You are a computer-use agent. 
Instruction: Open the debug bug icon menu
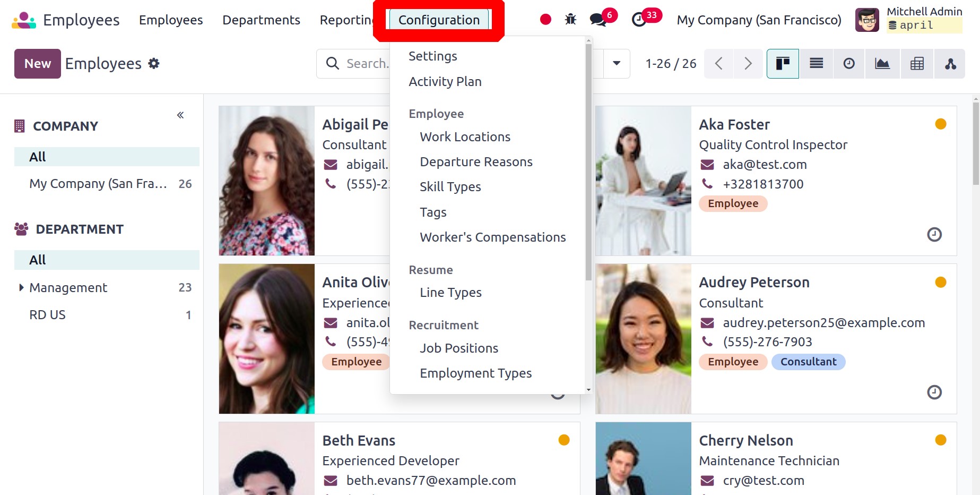pyautogui.click(x=570, y=20)
